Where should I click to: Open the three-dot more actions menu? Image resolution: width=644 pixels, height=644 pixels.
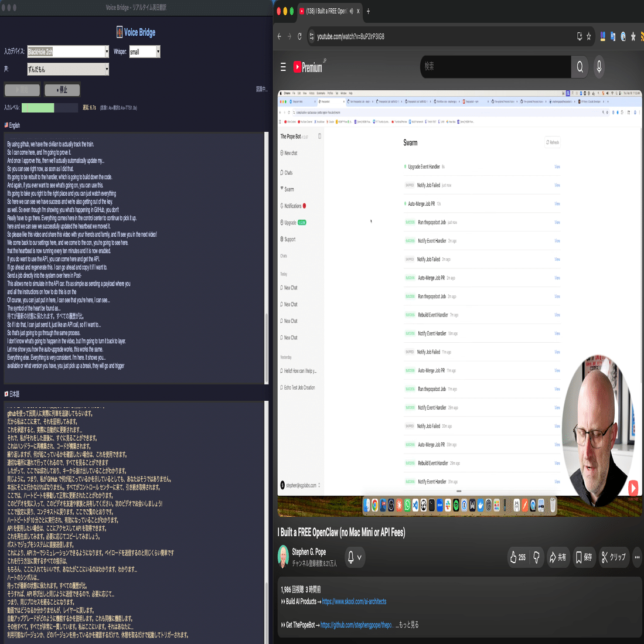click(637, 557)
